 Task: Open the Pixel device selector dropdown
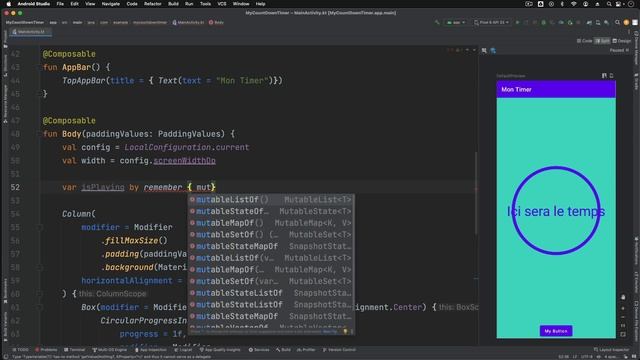click(491, 22)
